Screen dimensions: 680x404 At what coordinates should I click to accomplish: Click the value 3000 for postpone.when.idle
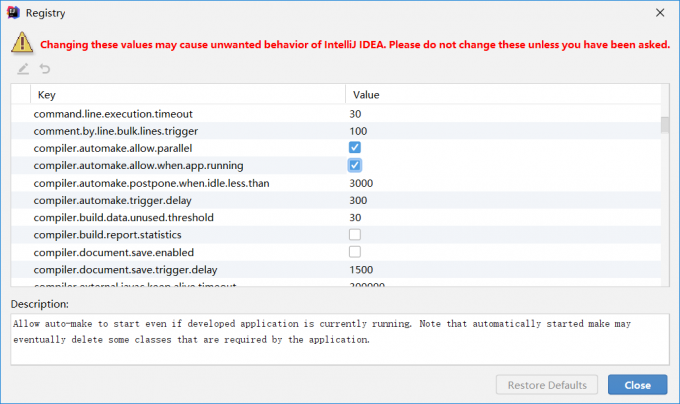(x=362, y=183)
